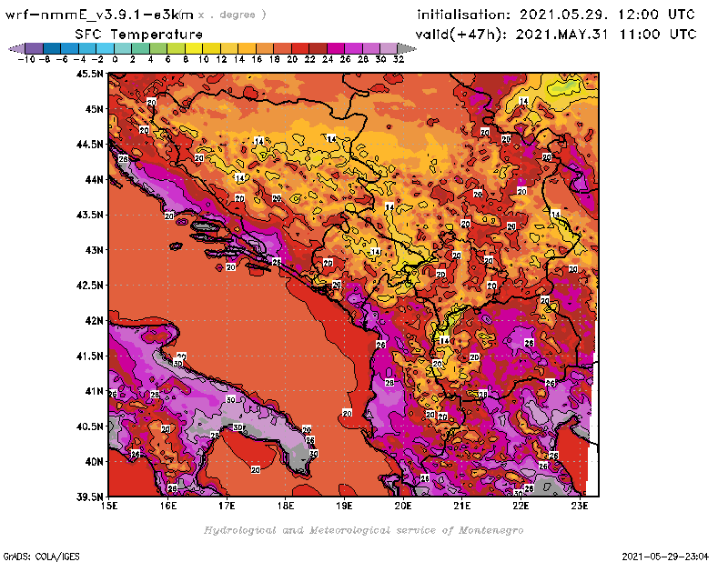Click the '15E' longitude axis label

(x=109, y=506)
